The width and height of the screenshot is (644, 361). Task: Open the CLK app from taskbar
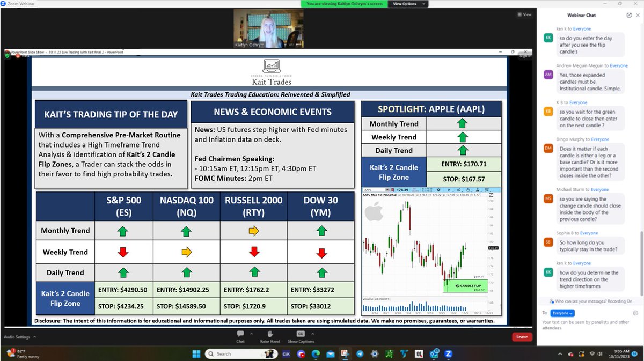[286, 353]
